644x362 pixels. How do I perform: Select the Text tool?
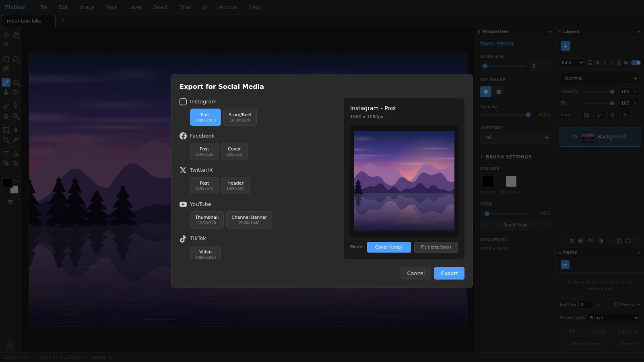[6, 154]
